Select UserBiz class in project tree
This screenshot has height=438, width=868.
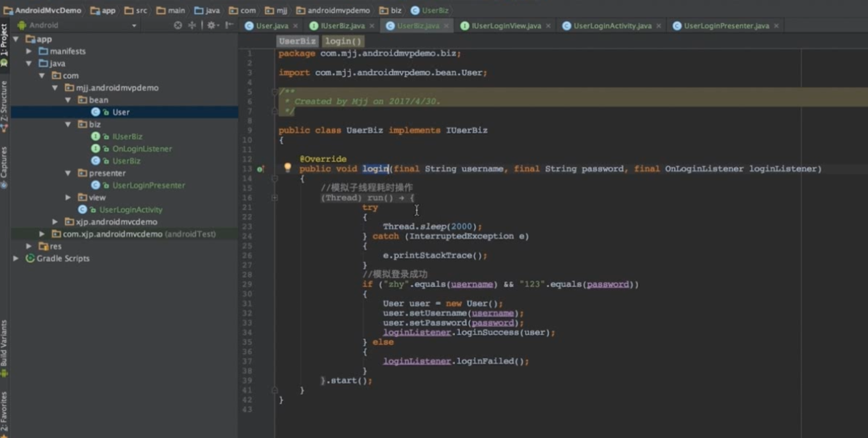(x=126, y=161)
